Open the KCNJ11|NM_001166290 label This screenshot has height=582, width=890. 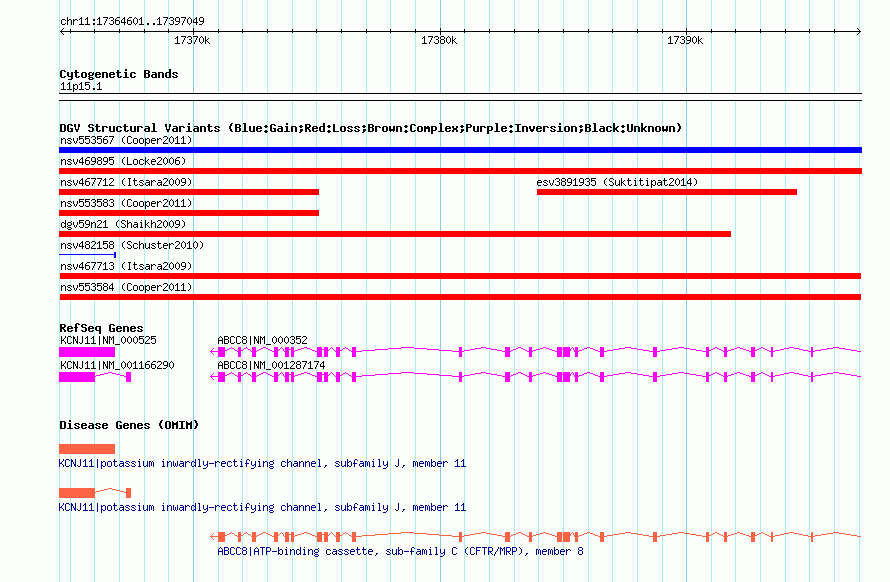point(117,365)
